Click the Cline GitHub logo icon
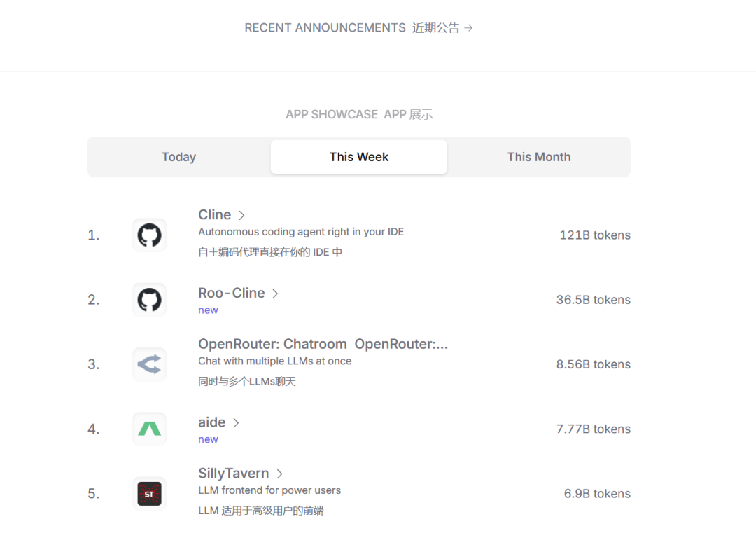The height and width of the screenshot is (538, 756). coord(149,235)
